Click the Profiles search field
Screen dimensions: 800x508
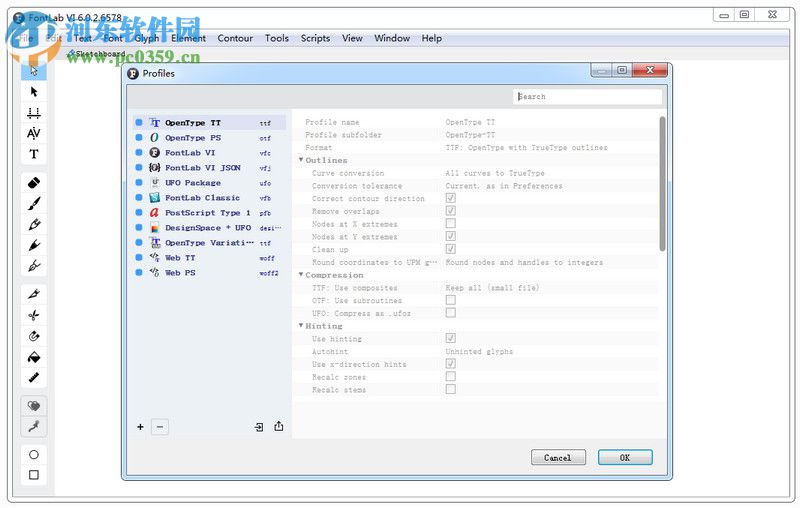click(587, 96)
